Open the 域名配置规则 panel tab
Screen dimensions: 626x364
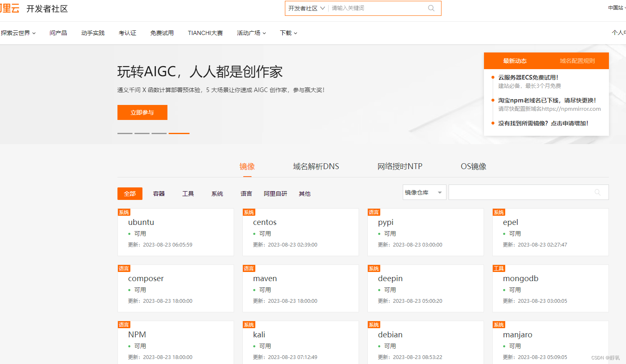[x=577, y=60]
